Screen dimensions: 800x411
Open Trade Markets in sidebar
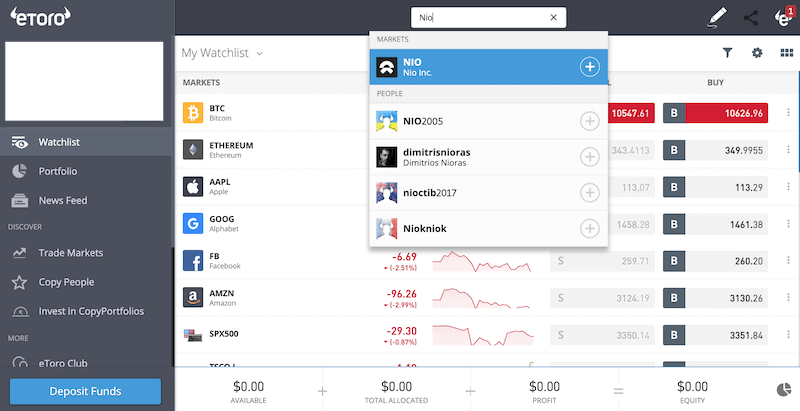87,253
